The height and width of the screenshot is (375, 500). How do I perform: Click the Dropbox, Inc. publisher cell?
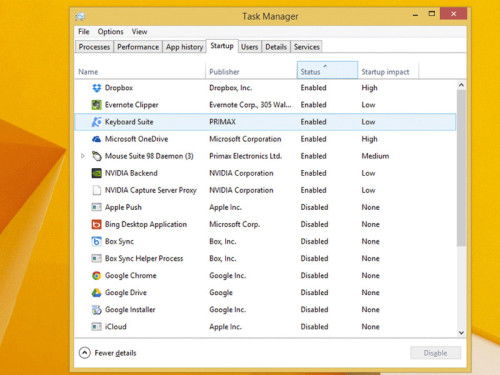(x=230, y=88)
